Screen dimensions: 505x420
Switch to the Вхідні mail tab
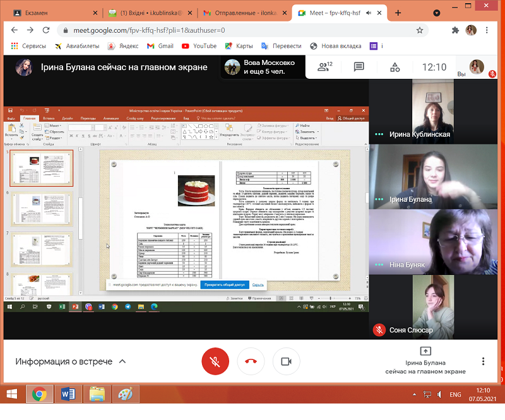coord(150,13)
